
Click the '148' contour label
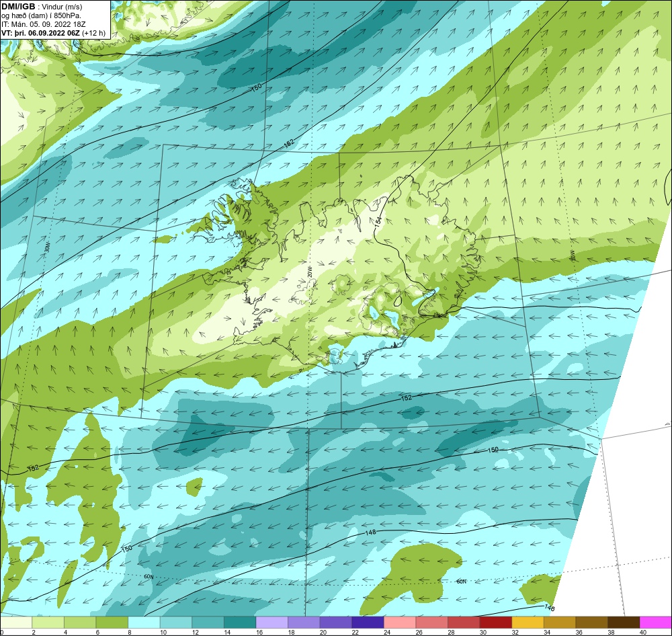[x=370, y=532]
